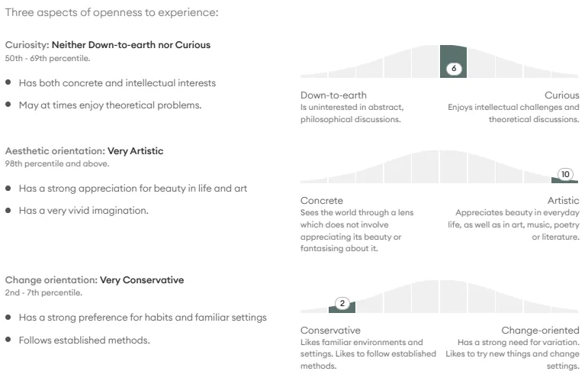Click the bullet beside 'May at times enjoy theoretical problems'
Viewport: 588px width, 384px height.
tap(8, 105)
